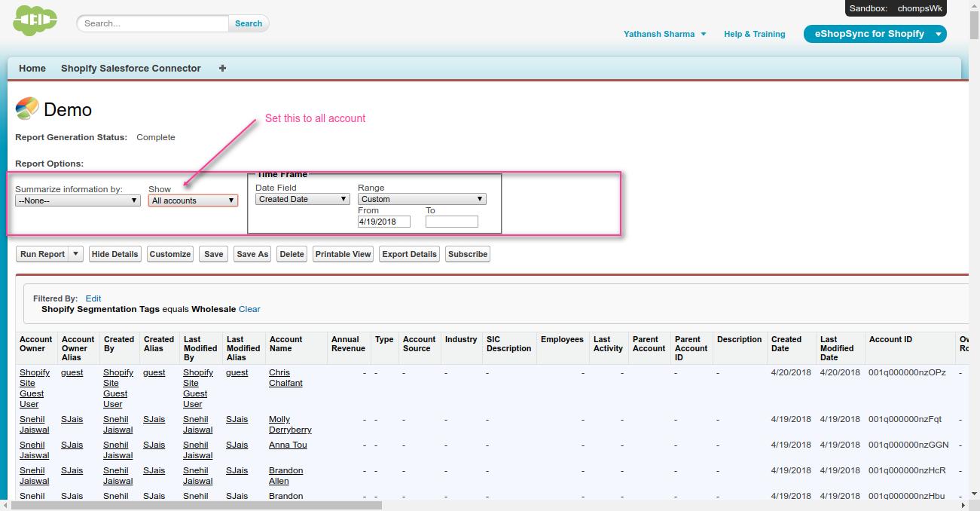Click the Sandbox chompsWk label
Viewport: 980px width, 511px height.
point(896,8)
